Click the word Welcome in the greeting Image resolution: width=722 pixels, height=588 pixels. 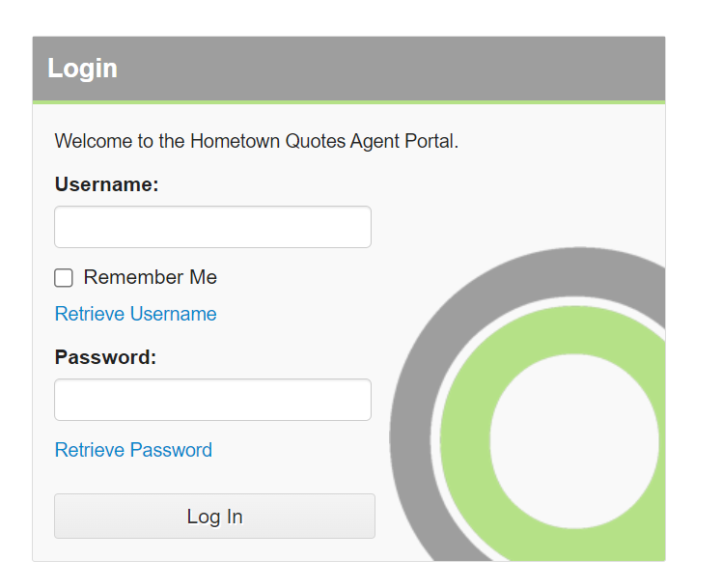93,141
